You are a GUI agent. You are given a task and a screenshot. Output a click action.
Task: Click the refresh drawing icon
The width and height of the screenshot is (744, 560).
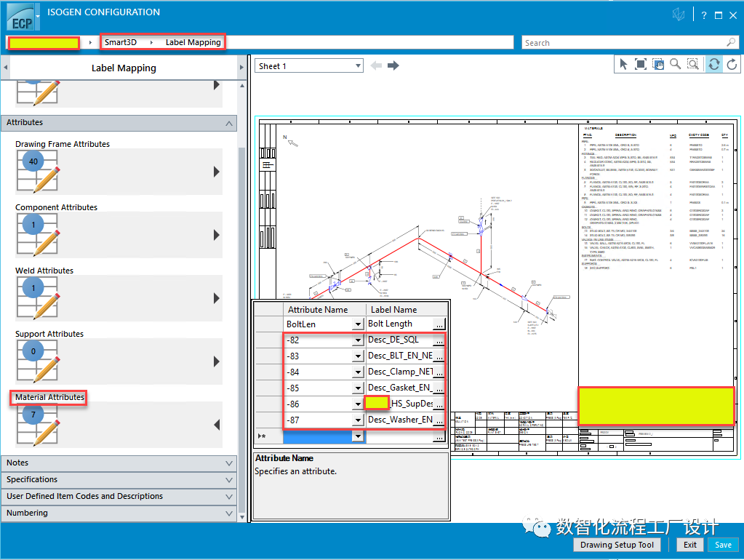click(732, 64)
